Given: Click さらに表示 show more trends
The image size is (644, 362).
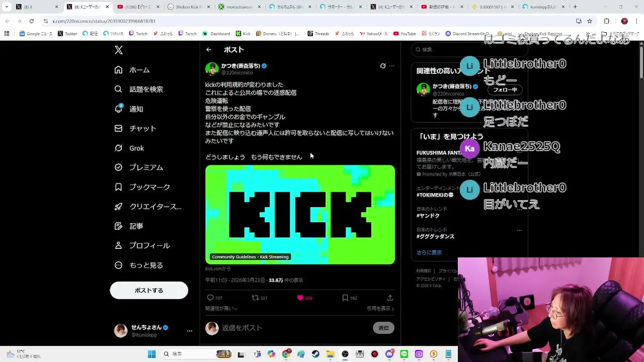Looking at the screenshot, I should tap(429, 252).
